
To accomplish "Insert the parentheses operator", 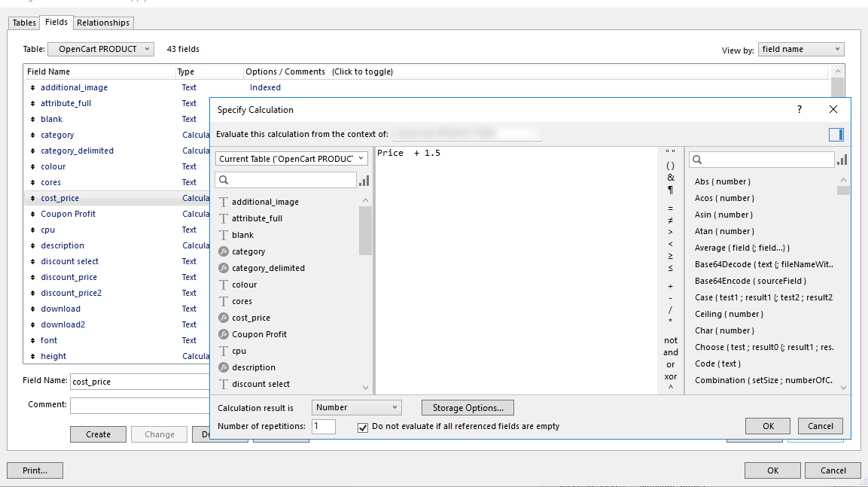I will click(670, 166).
